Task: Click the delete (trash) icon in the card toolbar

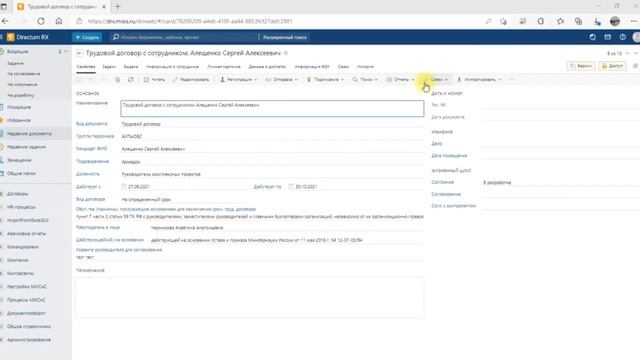Action: [x=118, y=80]
